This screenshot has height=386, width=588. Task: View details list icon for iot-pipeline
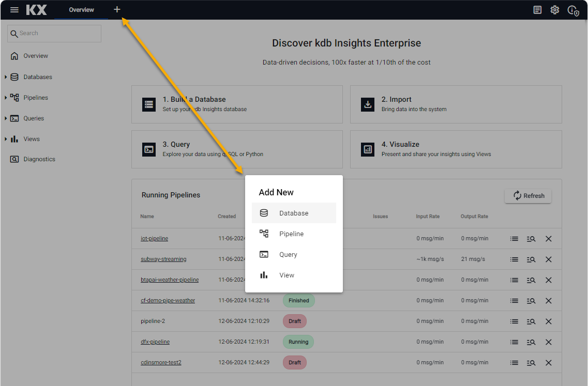pyautogui.click(x=514, y=239)
